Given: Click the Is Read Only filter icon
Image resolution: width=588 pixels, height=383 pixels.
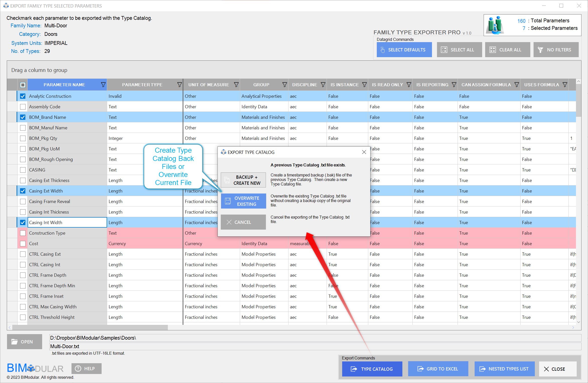Looking at the screenshot, I should point(409,85).
